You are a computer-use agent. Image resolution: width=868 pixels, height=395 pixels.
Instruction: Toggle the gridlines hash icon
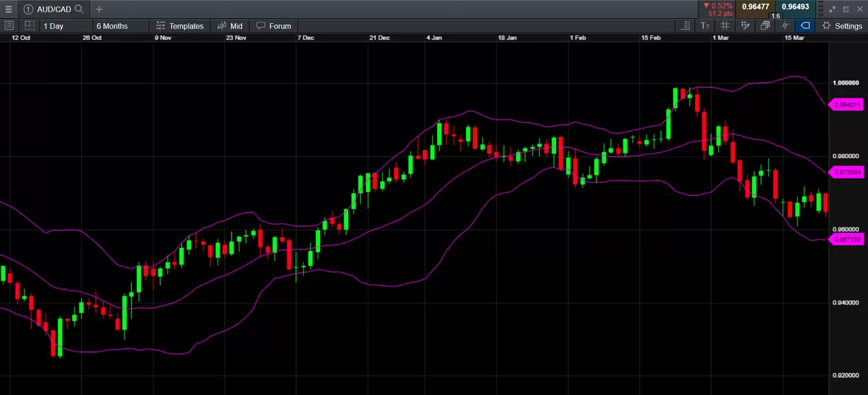coord(725,26)
